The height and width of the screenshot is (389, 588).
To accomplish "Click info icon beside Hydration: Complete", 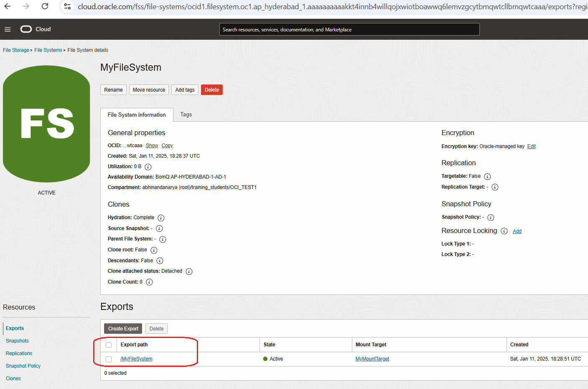I will (161, 218).
